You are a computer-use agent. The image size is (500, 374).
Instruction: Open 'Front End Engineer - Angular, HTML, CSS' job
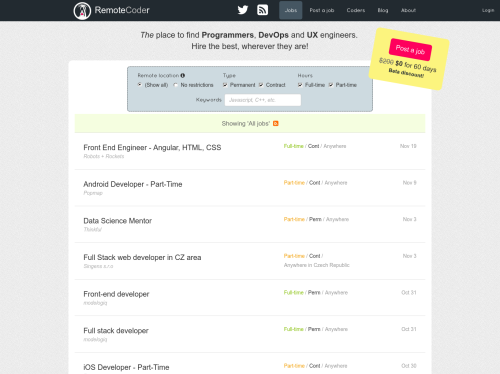[x=152, y=148]
